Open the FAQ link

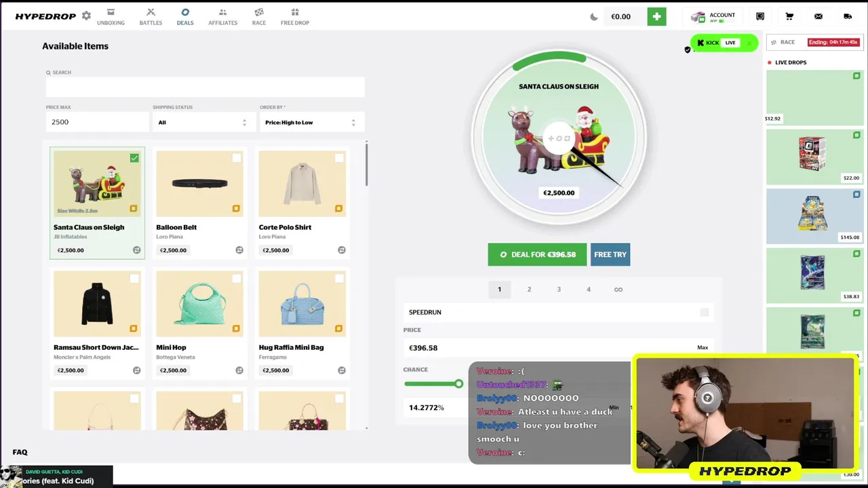[20, 452]
